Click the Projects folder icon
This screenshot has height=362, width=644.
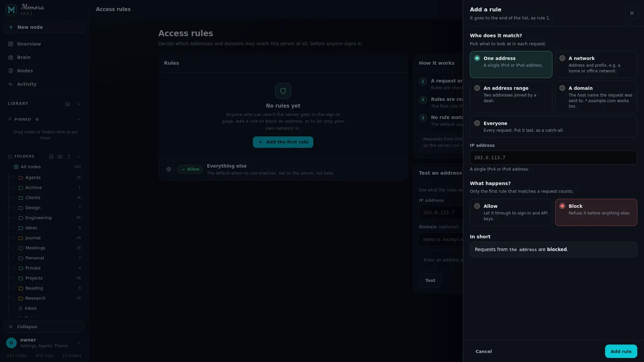point(21,278)
